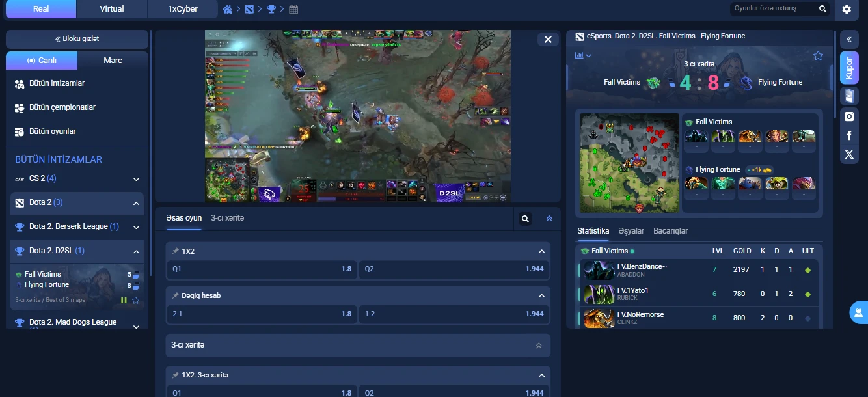The width and height of the screenshot is (868, 397).
Task: Bet on Q1 at 1.8 in 1X2
Action: click(x=262, y=269)
